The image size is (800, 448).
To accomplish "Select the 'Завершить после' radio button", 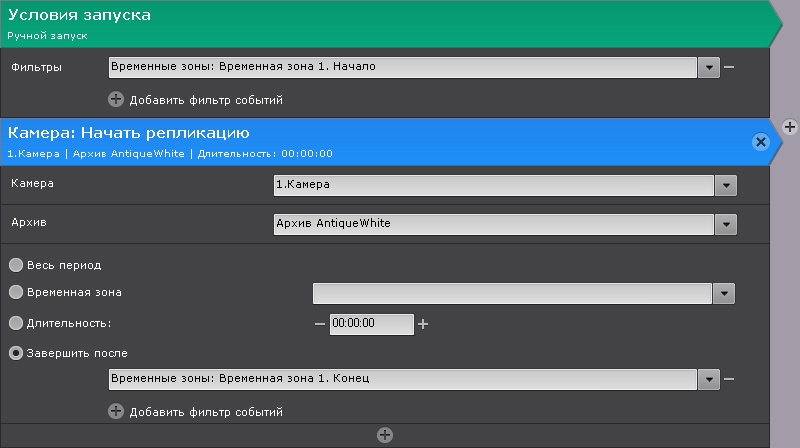I will pyautogui.click(x=16, y=353).
